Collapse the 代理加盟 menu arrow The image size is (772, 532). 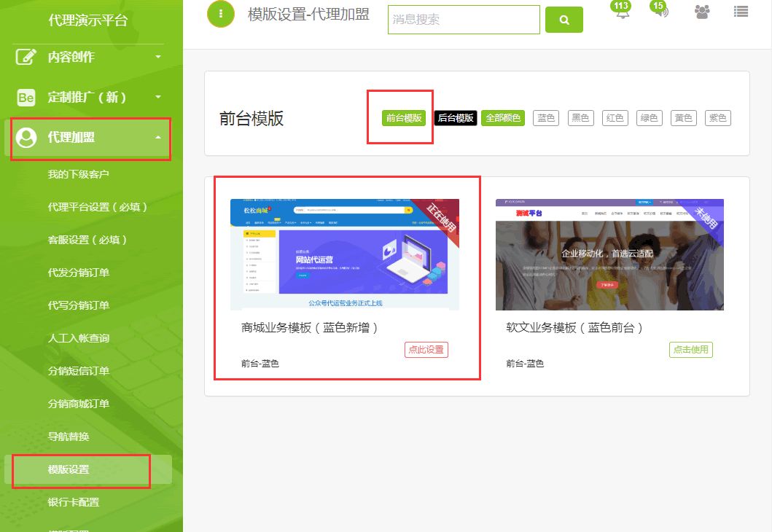(x=157, y=138)
